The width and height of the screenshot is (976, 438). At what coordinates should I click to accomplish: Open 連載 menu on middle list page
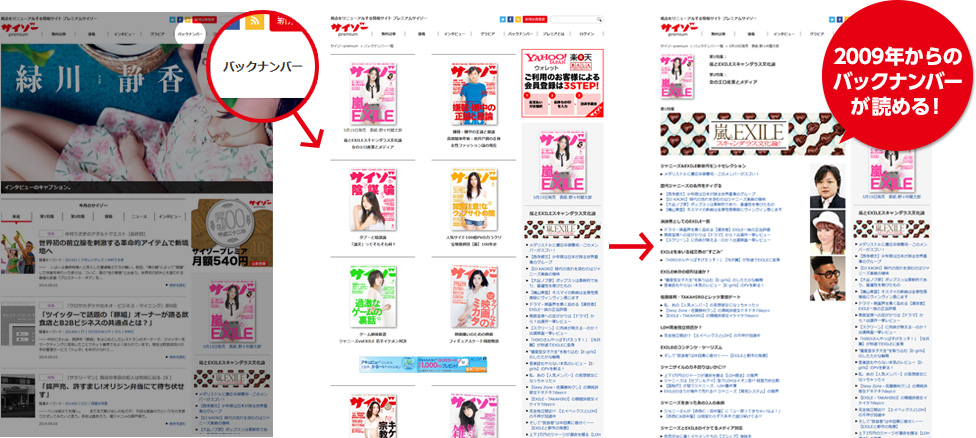(421, 34)
